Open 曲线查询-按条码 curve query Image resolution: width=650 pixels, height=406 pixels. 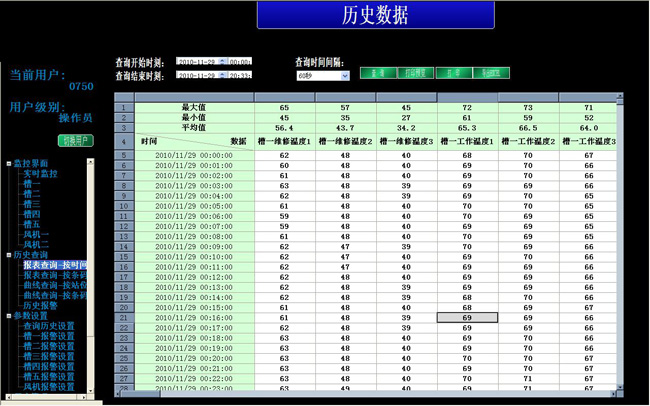55,296
